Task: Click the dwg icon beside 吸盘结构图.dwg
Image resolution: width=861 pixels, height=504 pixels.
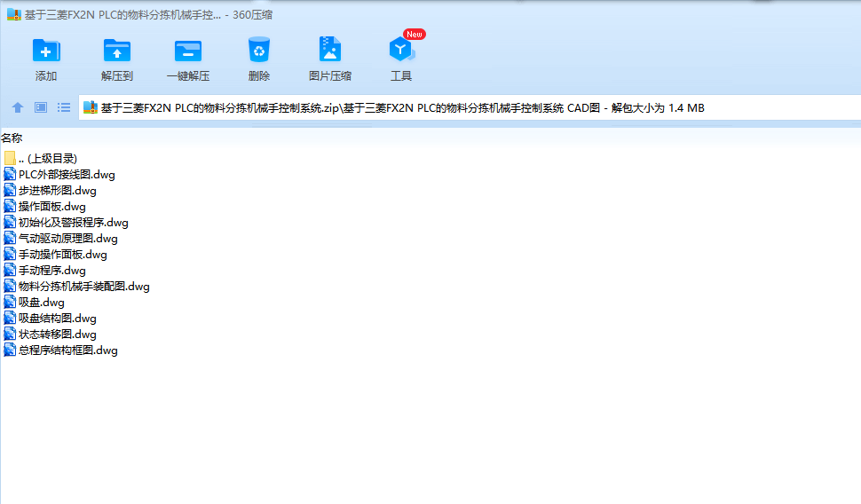Action: pos(10,318)
